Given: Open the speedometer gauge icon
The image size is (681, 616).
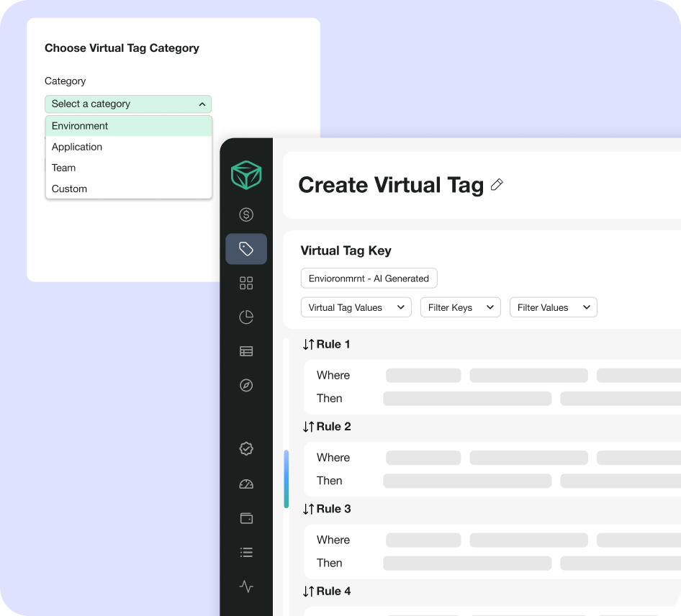Looking at the screenshot, I should click(x=246, y=484).
